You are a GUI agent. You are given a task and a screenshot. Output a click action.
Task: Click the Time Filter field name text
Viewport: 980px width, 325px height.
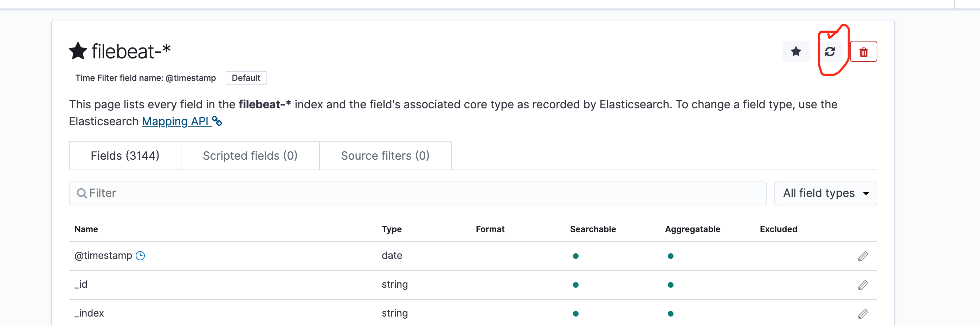[x=145, y=78]
